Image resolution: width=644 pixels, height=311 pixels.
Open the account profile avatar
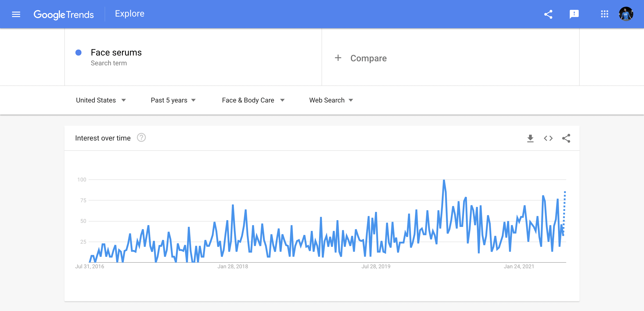626,14
